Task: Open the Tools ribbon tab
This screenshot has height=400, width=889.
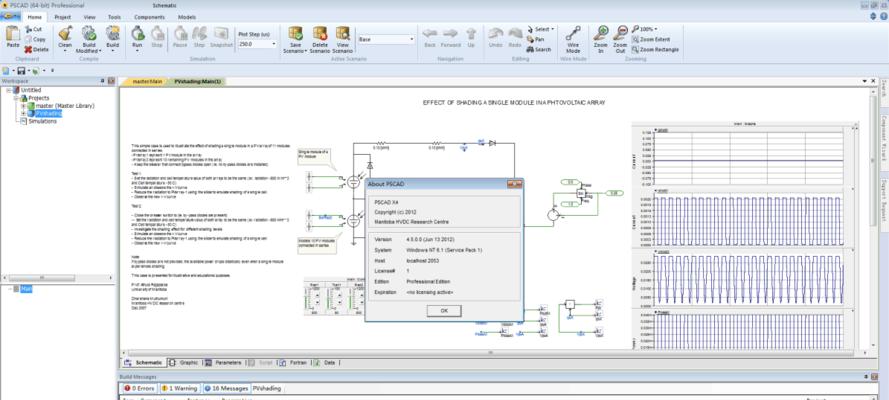Action: coord(115,17)
